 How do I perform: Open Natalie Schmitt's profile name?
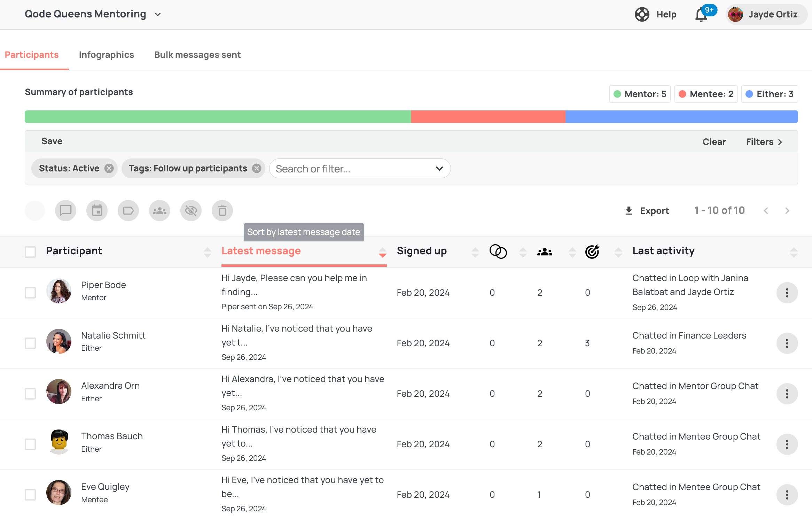pos(113,335)
